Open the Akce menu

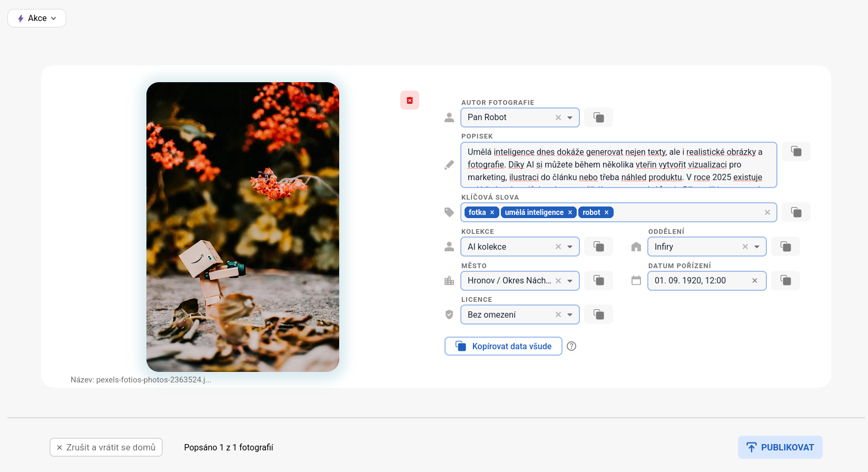(x=37, y=18)
